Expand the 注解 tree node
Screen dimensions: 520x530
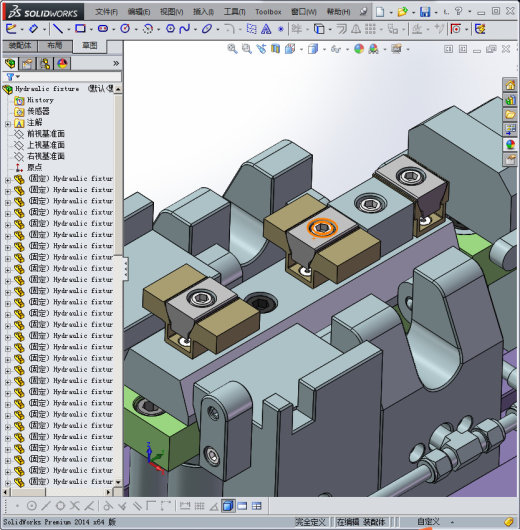point(7,124)
